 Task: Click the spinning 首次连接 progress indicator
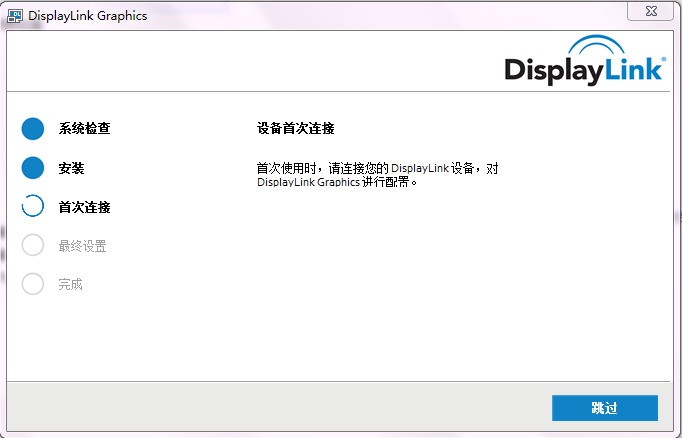pos(33,206)
